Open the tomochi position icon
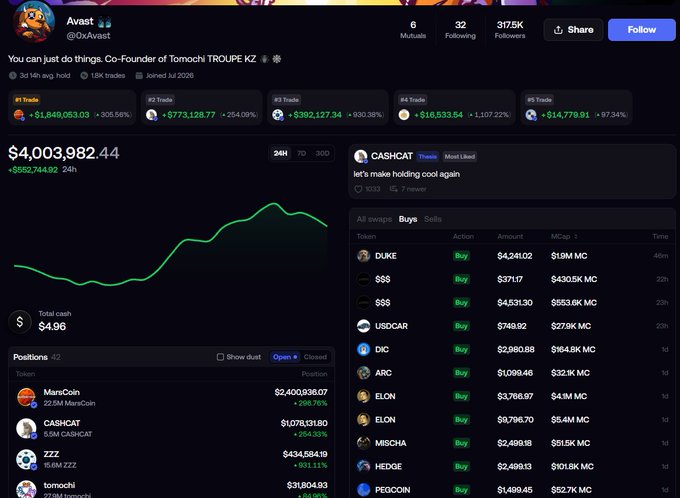This screenshot has height=498, width=680. (x=26, y=489)
